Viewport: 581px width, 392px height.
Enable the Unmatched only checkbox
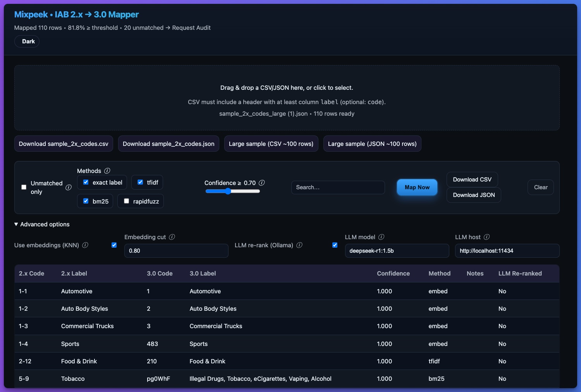(24, 187)
